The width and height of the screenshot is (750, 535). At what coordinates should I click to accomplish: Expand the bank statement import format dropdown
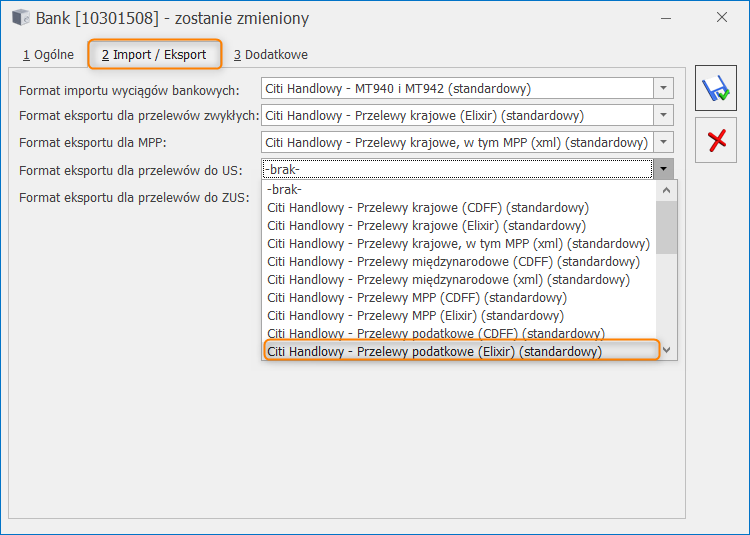click(x=663, y=88)
